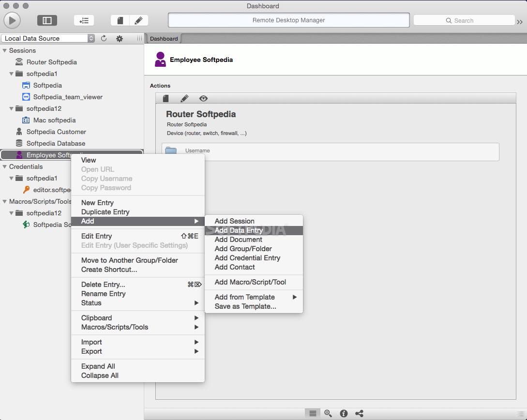Click the add entry list toolbar icon
The image size is (527, 420).
84,20
